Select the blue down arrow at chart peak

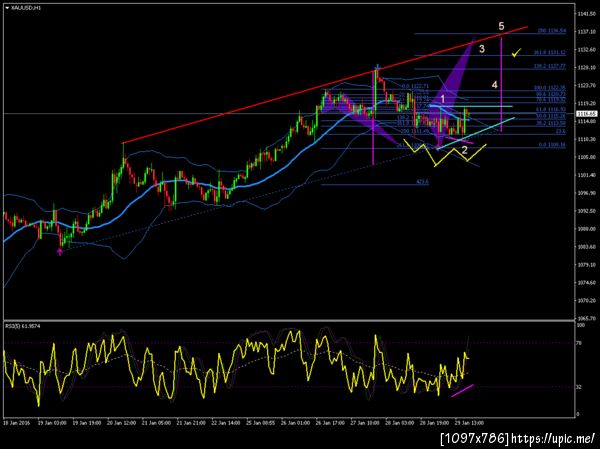pyautogui.click(x=378, y=67)
